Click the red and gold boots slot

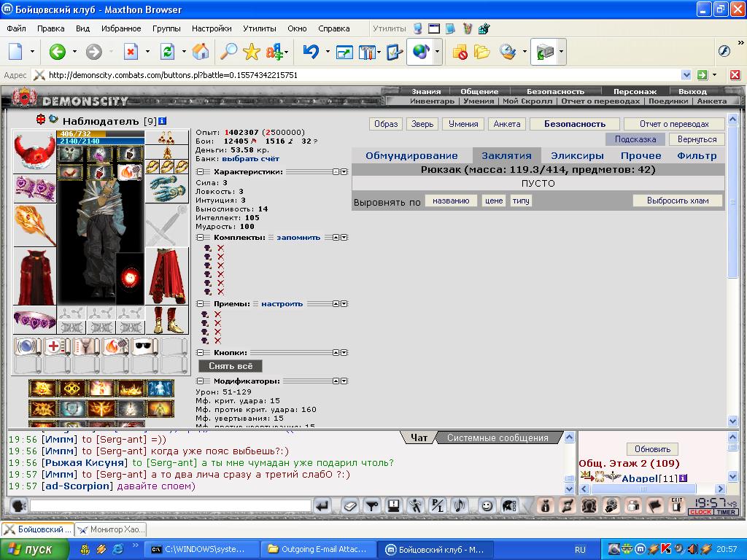point(167,320)
